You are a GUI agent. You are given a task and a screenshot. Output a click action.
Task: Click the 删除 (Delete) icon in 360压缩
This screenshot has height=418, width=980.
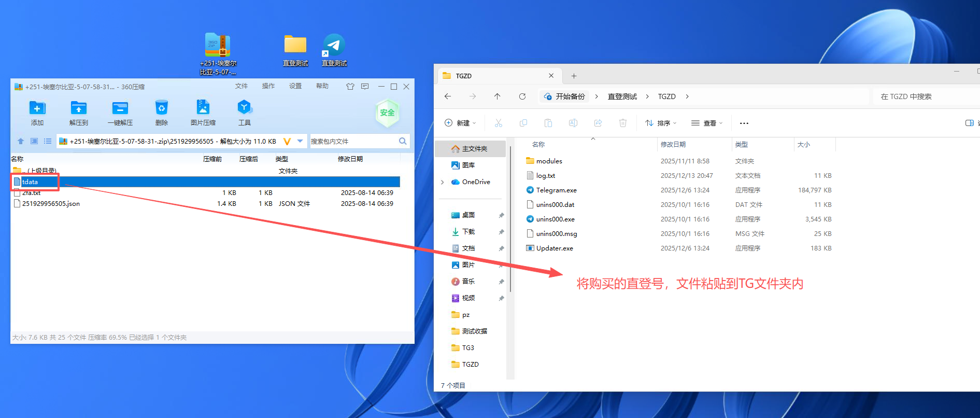pos(161,108)
